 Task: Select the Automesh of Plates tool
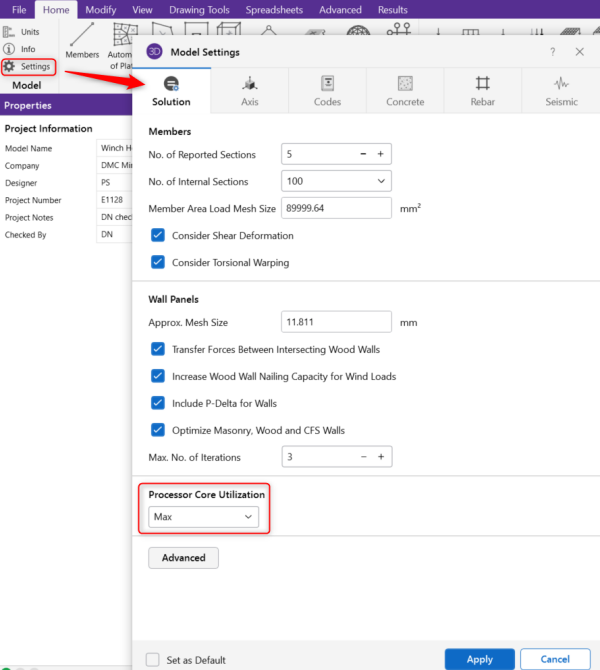[x=120, y=46]
